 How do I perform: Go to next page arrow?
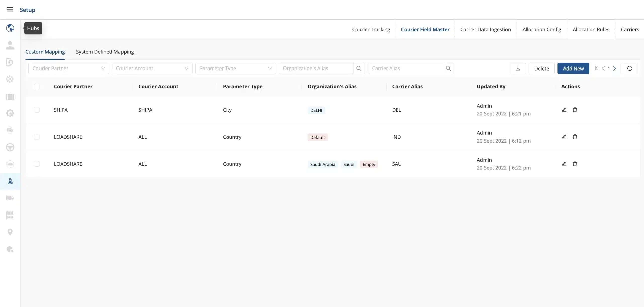[615, 68]
